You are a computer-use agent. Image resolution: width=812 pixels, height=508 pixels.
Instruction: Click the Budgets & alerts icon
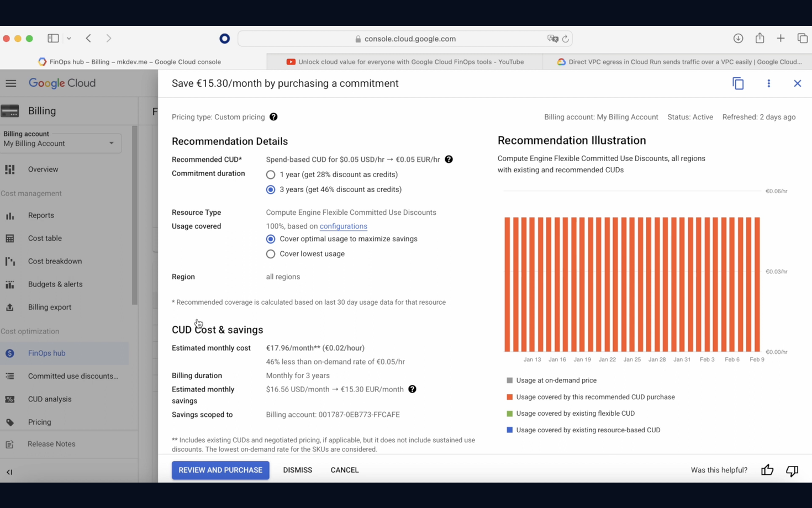coord(10,284)
